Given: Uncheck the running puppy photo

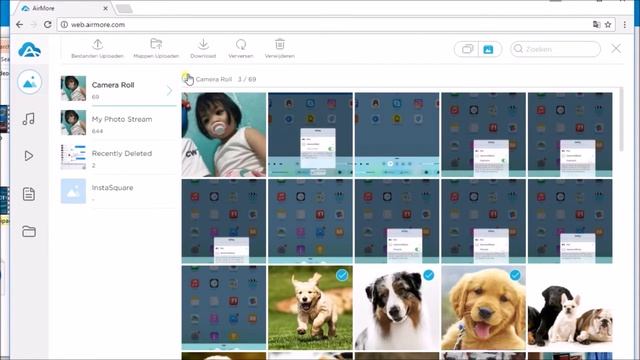Looking at the screenshot, I should pos(342,276).
